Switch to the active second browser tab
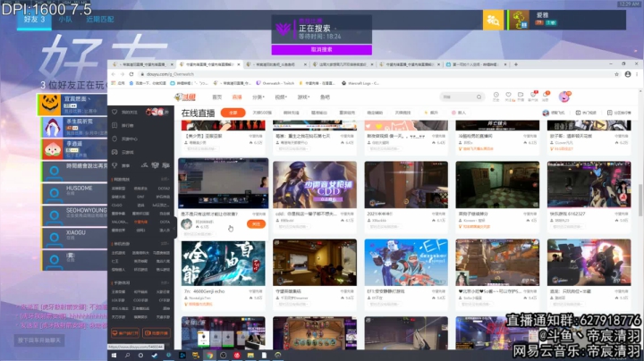This screenshot has width=644, height=361. tap(208, 64)
